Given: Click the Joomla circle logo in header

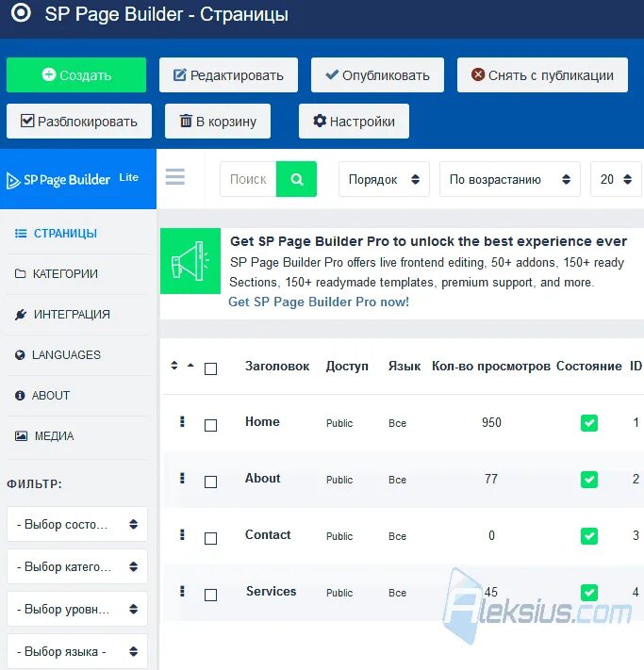Looking at the screenshot, I should [21, 12].
